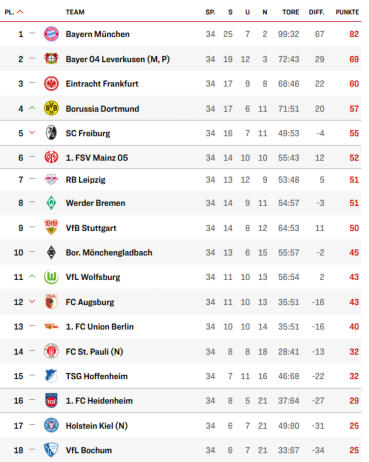Open the 1. FSV Mainz 05 team link

[x=97, y=158]
